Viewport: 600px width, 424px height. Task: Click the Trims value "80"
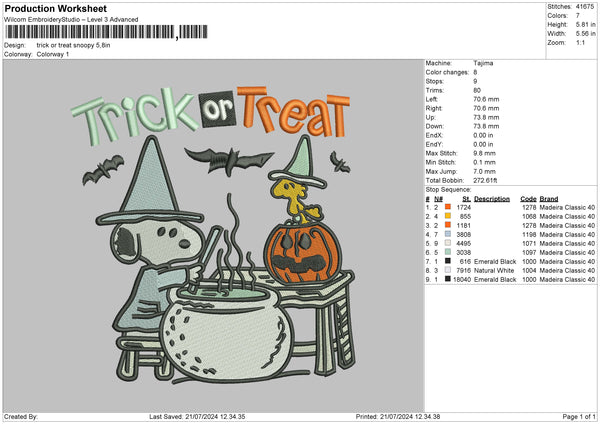477,90
